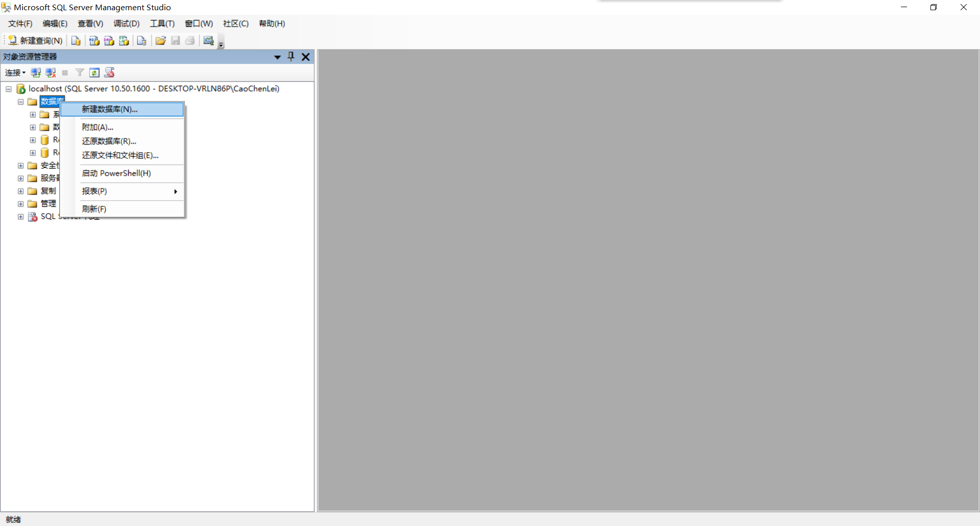Click the Disconnect server icon

[51, 73]
